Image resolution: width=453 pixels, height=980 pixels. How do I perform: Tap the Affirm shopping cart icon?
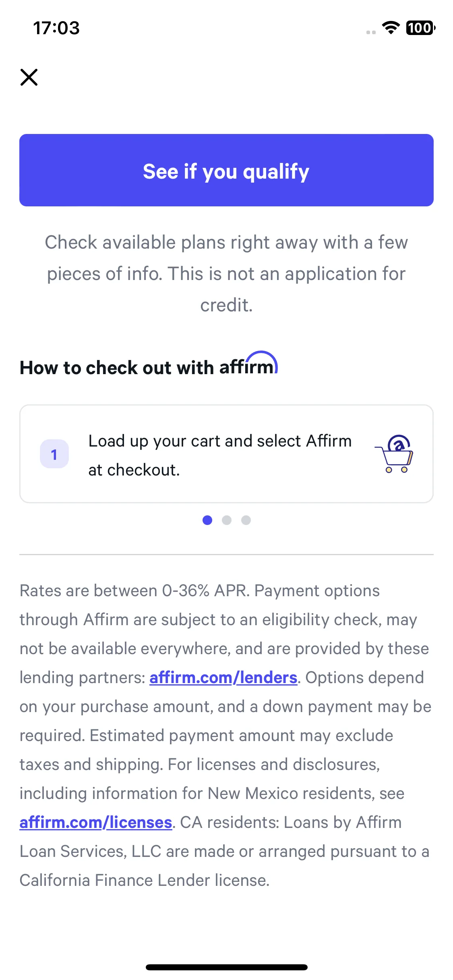point(395,454)
